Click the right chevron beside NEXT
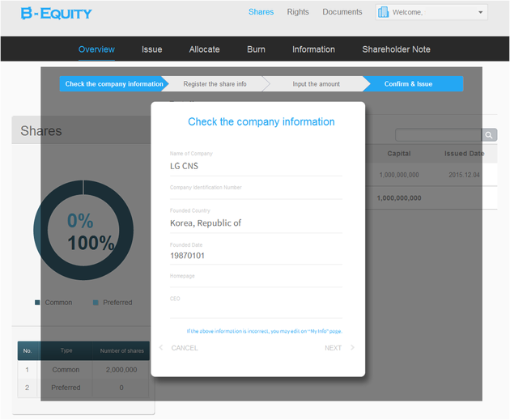The image size is (510, 420). tap(352, 347)
